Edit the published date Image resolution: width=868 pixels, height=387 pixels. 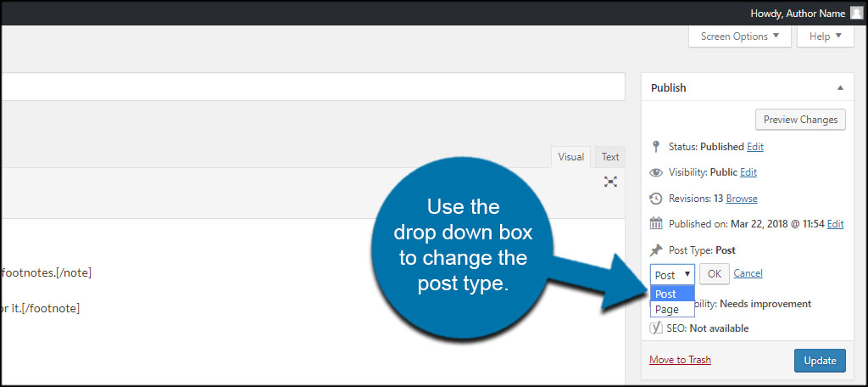[x=835, y=224]
